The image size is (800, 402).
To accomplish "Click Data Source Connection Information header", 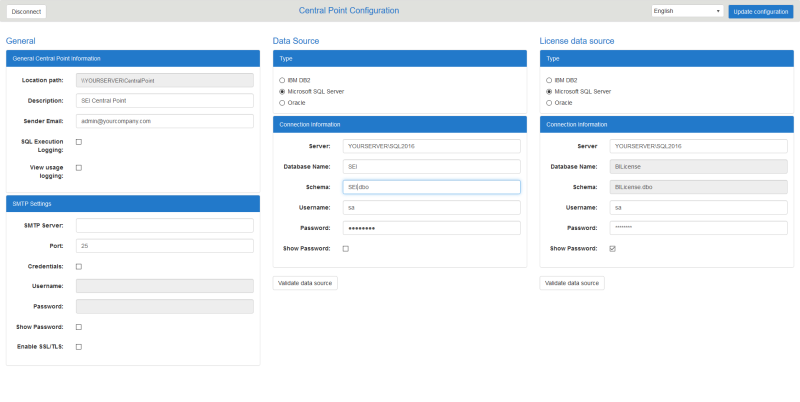I will (x=399, y=124).
